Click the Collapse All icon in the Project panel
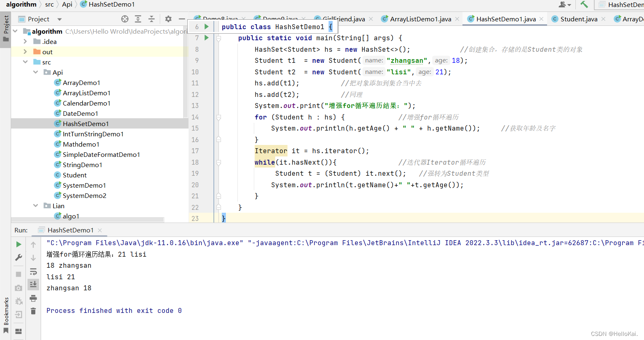The image size is (644, 340). coord(152,19)
